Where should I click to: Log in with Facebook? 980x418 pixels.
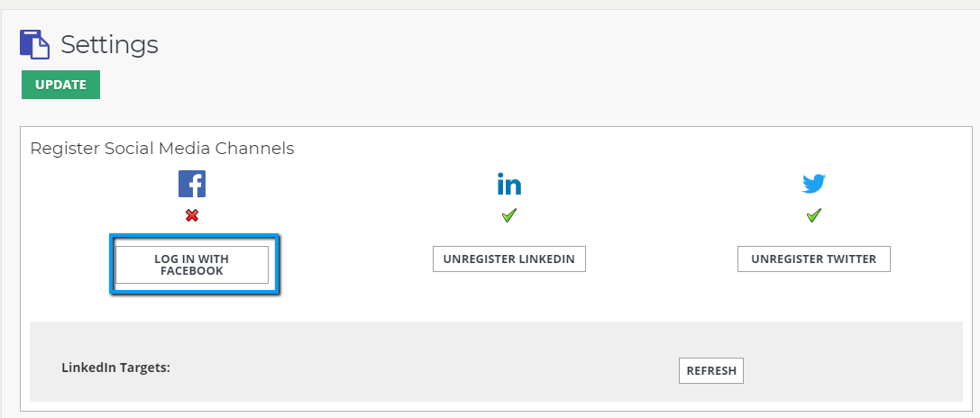pyautogui.click(x=192, y=265)
